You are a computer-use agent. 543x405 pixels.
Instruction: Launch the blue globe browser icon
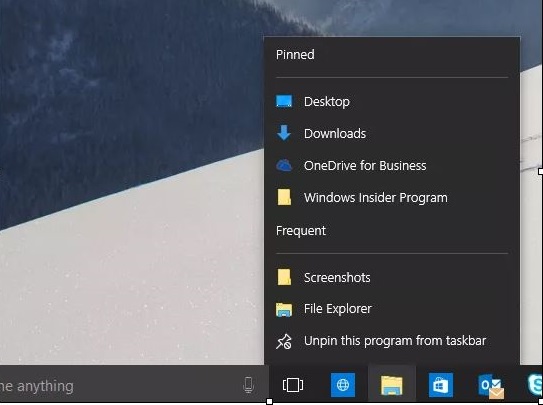(343, 385)
